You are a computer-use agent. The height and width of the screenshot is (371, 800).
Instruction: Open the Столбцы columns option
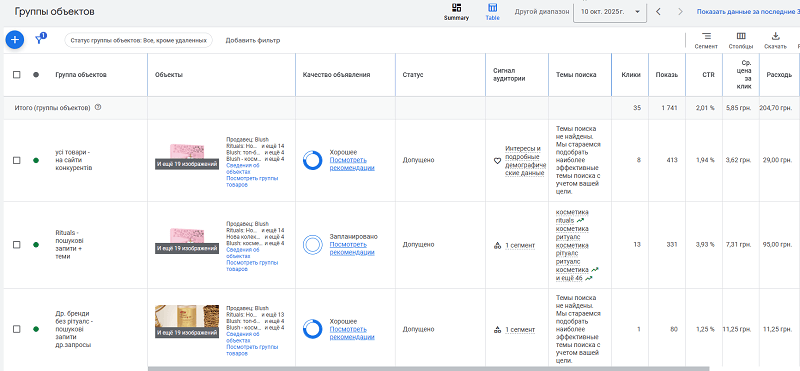coord(741,40)
